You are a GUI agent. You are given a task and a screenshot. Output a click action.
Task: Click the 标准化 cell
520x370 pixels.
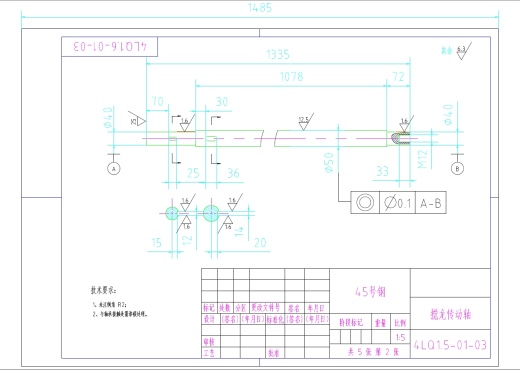coord(275,319)
